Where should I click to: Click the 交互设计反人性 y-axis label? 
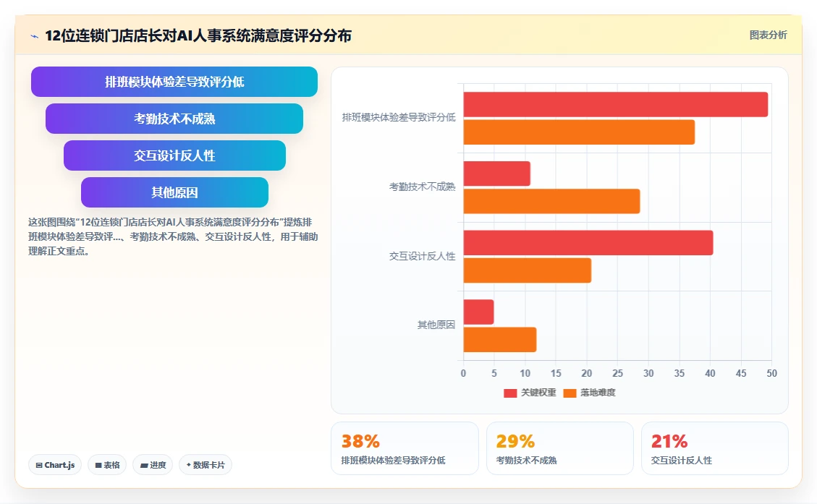coord(422,256)
